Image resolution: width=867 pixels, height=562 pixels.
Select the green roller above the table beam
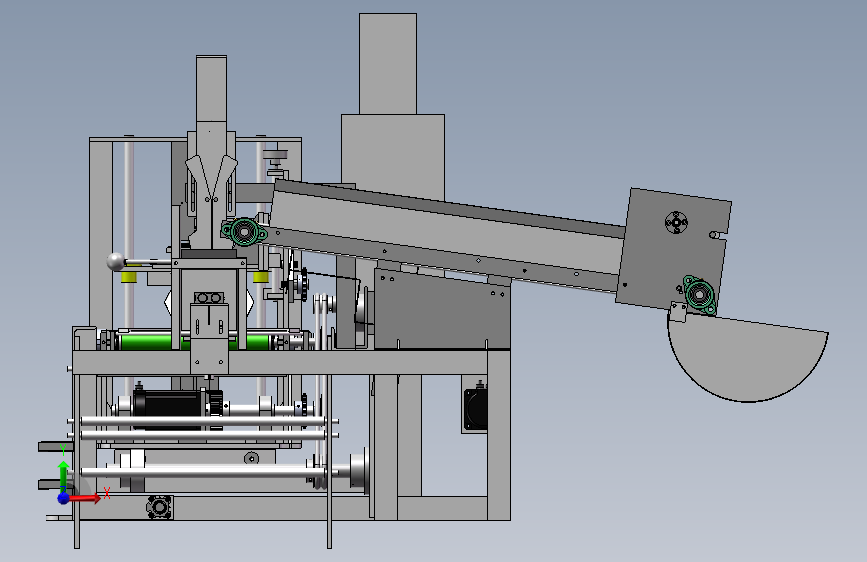pos(194,341)
